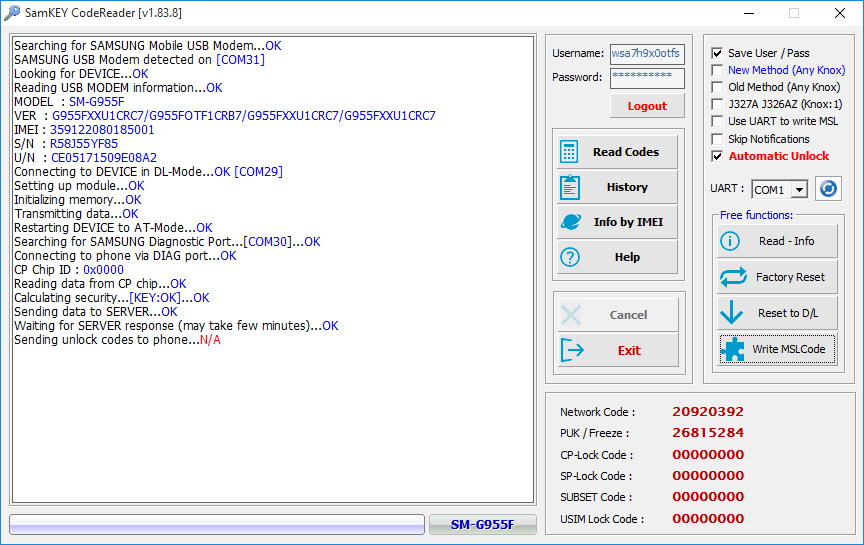Click the USIM Lock Code value
This screenshot has height=545, width=864.
click(x=708, y=519)
